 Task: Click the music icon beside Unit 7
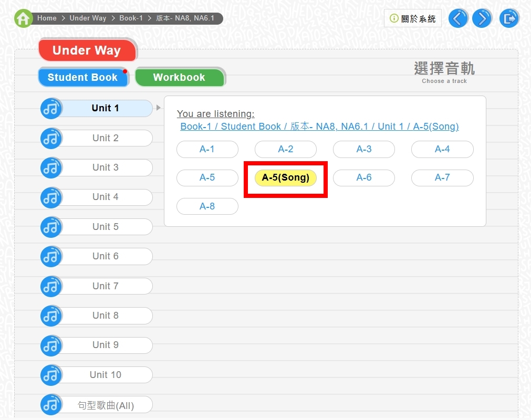click(51, 286)
